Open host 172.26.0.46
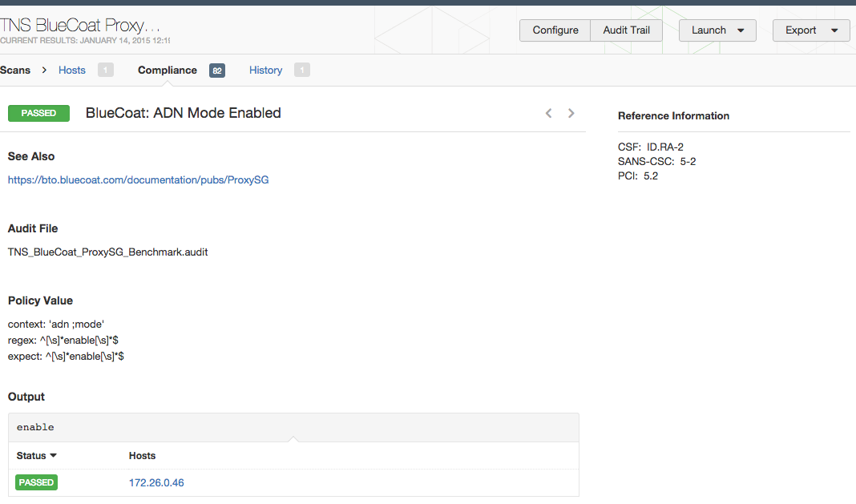 pyautogui.click(x=156, y=482)
